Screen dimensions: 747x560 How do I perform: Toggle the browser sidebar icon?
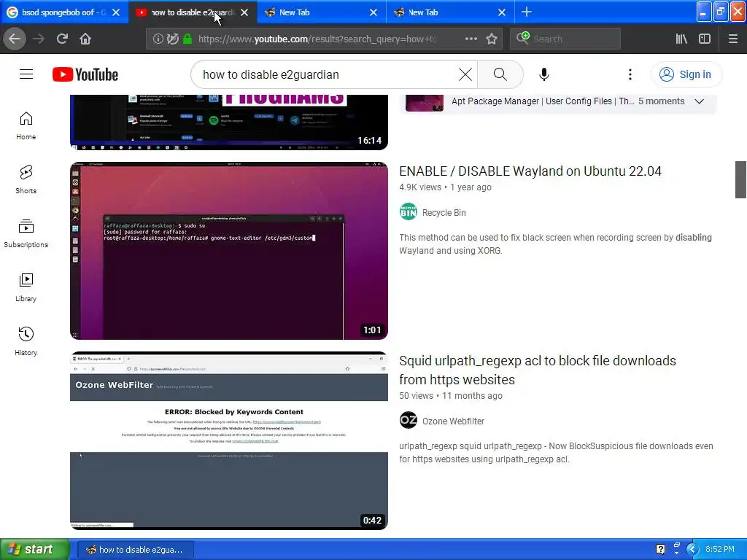(705, 39)
